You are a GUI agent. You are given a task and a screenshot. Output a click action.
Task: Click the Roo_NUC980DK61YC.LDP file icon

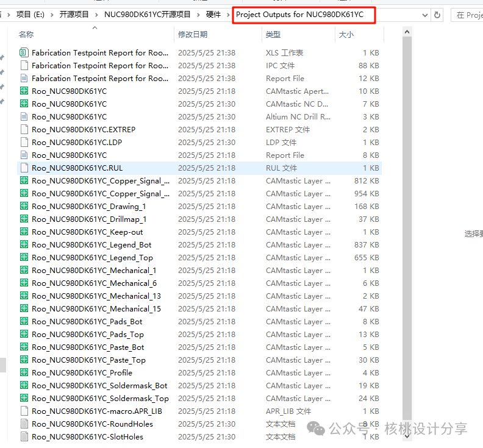pyautogui.click(x=24, y=142)
